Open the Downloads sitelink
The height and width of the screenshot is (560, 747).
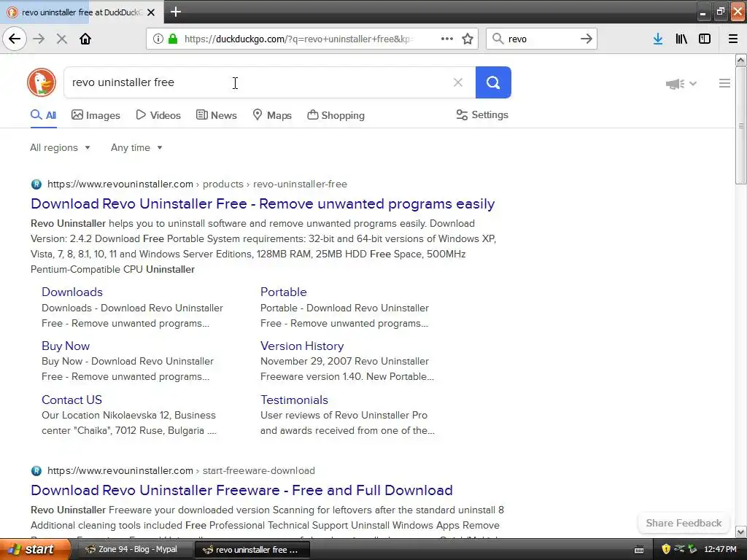(x=72, y=292)
